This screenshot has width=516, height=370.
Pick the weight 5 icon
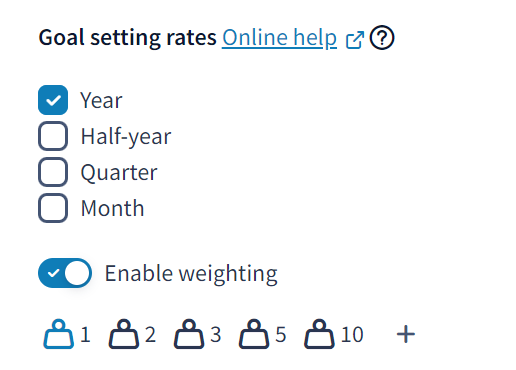coord(254,334)
